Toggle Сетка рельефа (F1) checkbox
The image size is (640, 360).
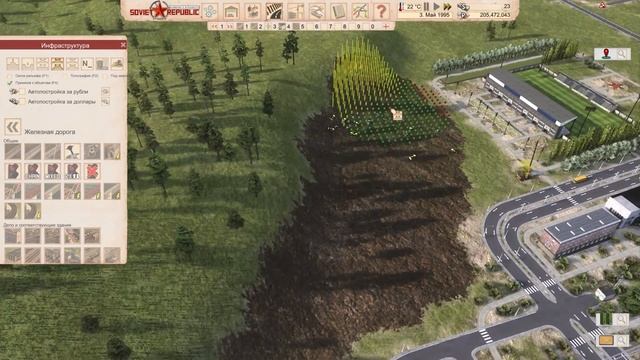coord(9,76)
